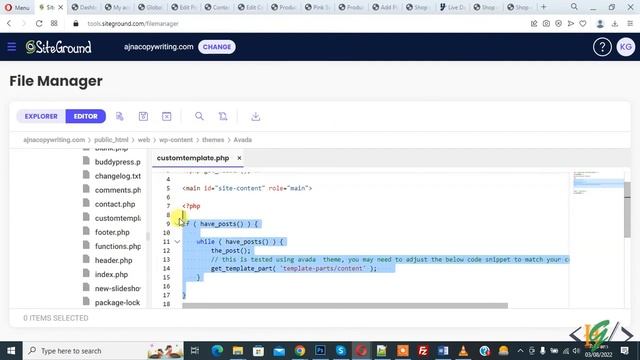Open Skype from taskbar

(x=341, y=351)
